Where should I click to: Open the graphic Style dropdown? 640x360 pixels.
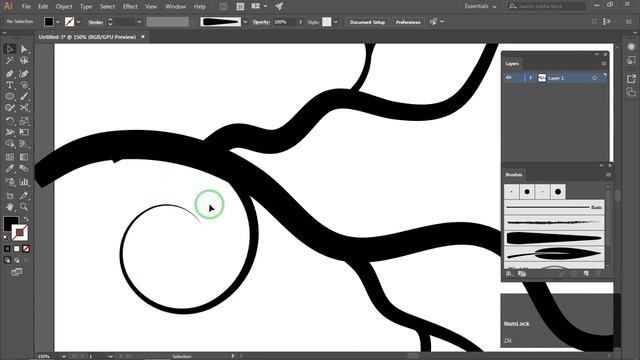tap(336, 22)
